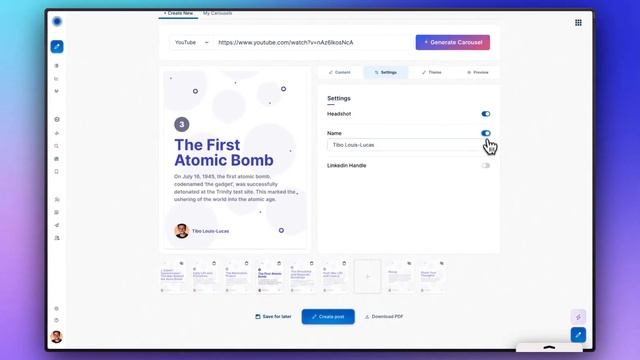Click the corner icon on 'Share Your Thoughts' thumbnail

[442, 264]
